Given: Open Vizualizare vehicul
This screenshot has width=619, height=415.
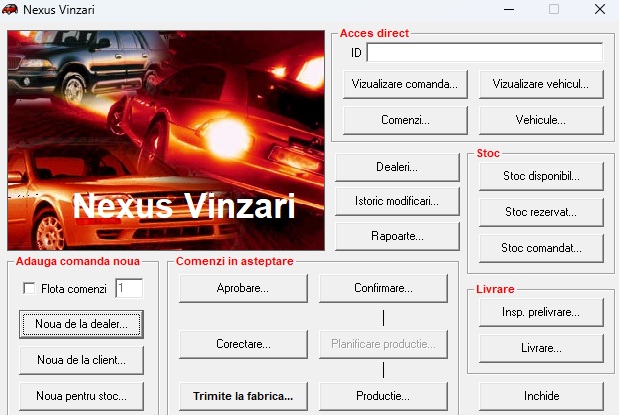Looking at the screenshot, I should click(541, 84).
